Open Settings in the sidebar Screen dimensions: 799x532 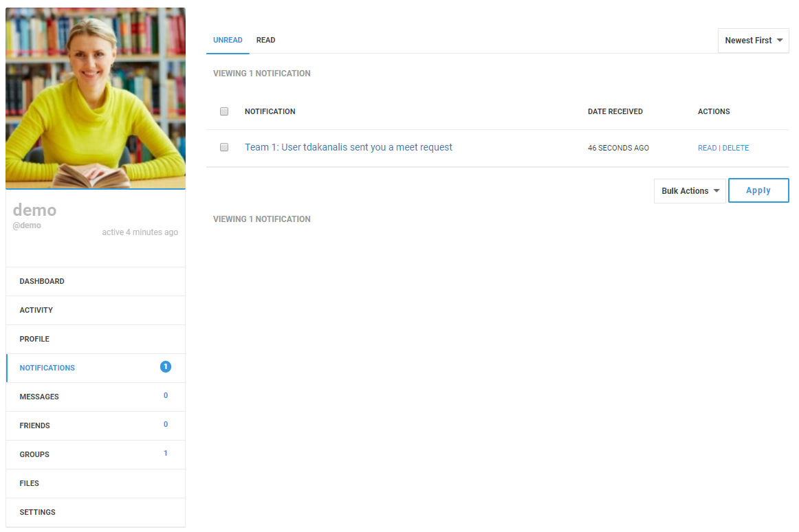96,512
